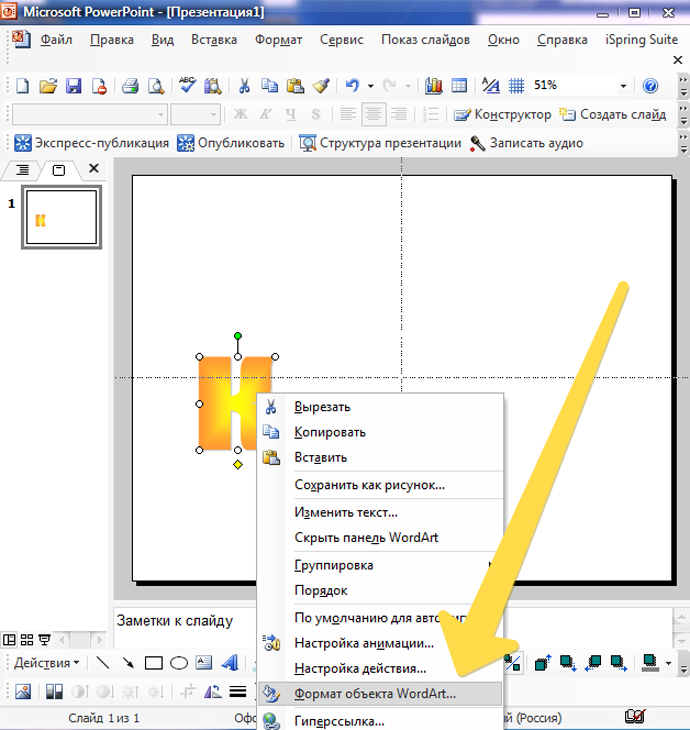The width and height of the screenshot is (690, 730).
Task: Click the Permission document icon
Action: tap(99, 86)
